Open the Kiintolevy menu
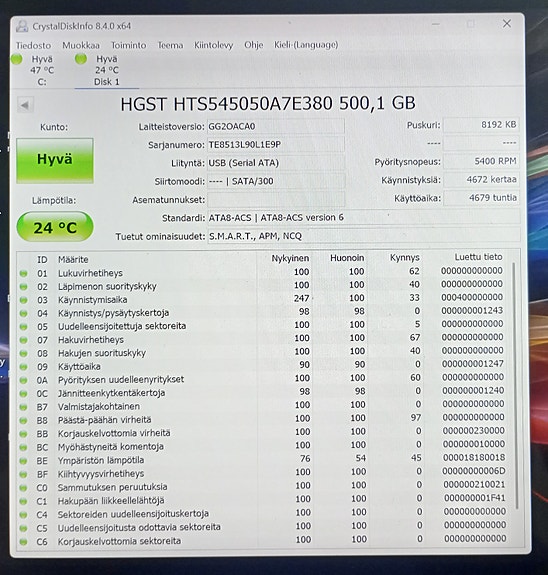Screen dimensions: 548x575 (x=213, y=45)
